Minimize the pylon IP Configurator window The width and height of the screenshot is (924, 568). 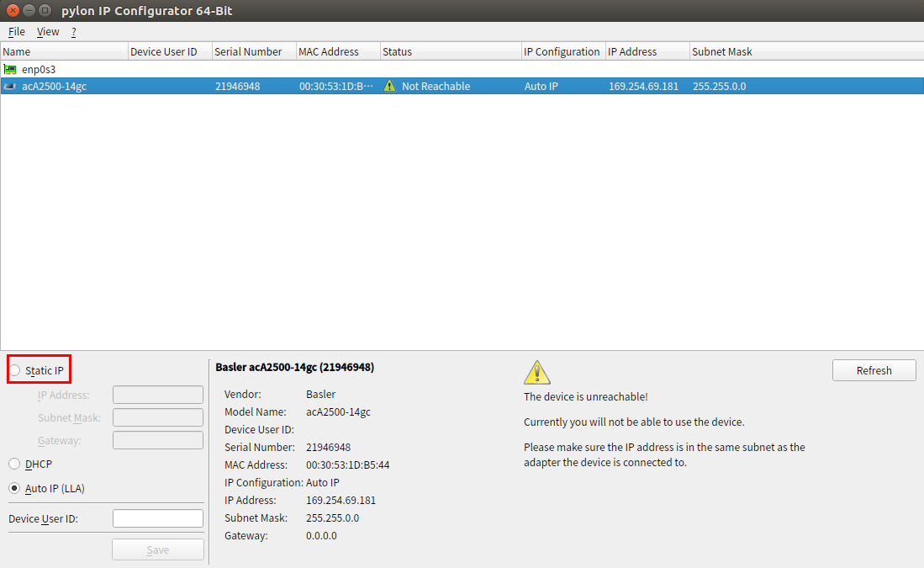(x=29, y=11)
